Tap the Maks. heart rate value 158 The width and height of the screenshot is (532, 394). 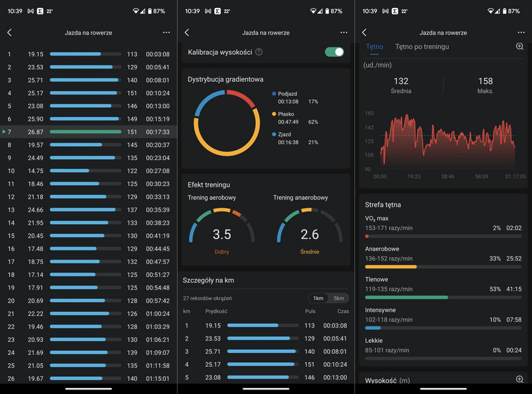[486, 81]
